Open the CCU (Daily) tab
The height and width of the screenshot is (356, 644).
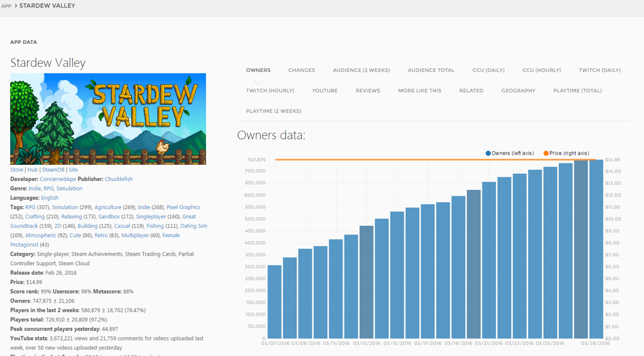point(488,70)
